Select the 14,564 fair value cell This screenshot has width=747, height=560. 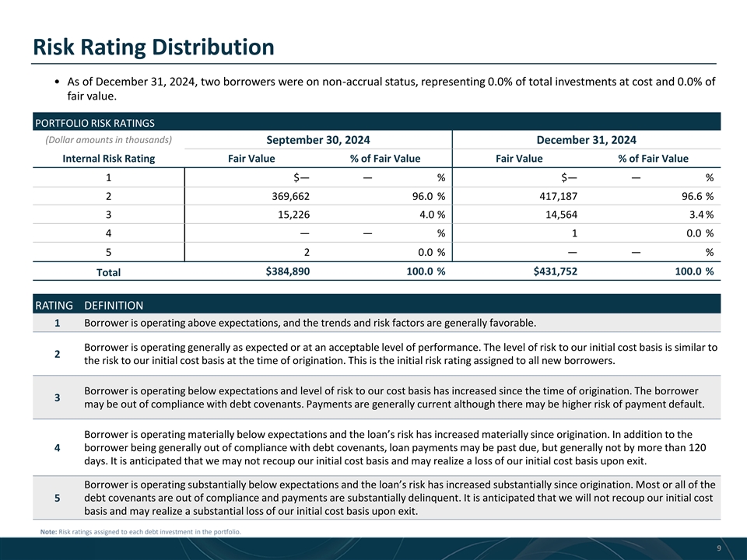point(559,215)
